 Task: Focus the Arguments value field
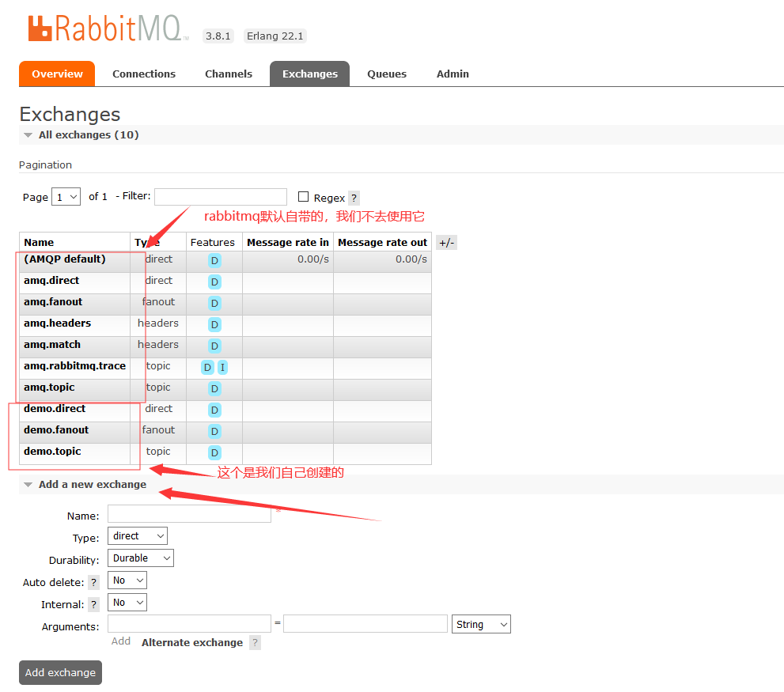coord(365,624)
